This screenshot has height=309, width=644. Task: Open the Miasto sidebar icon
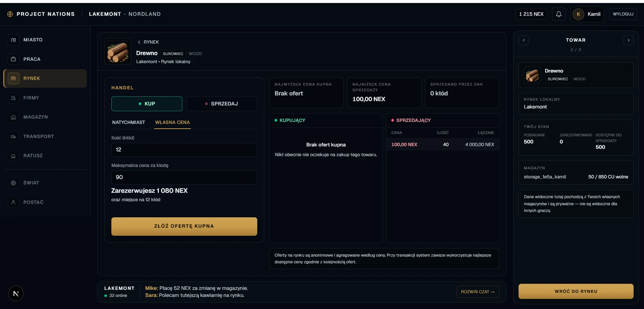[x=13, y=40]
